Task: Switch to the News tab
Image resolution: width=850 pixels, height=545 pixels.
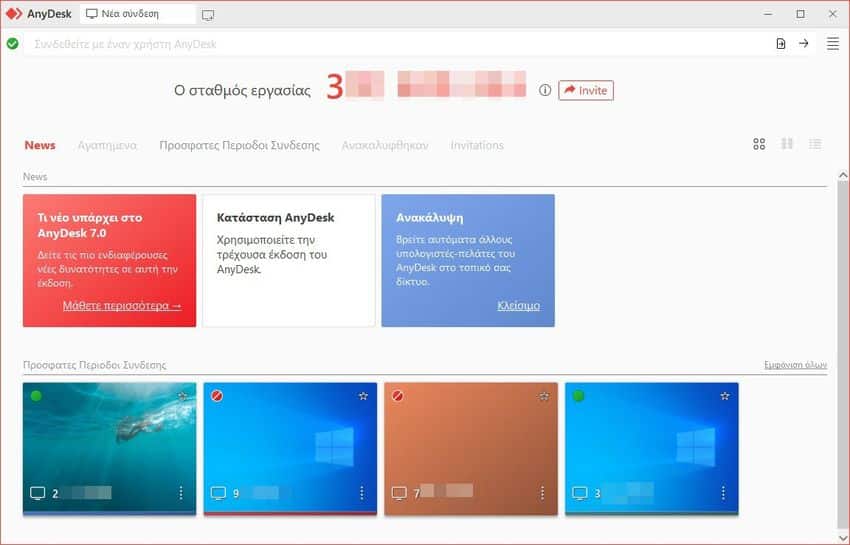Action: point(40,145)
